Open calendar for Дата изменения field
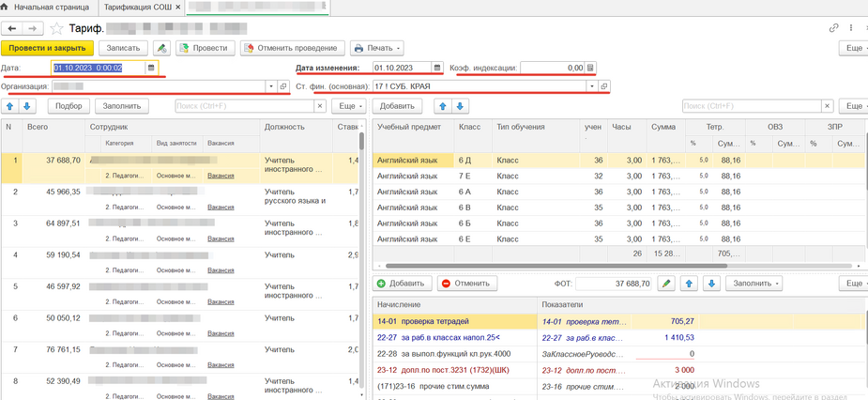868x400 pixels. tap(436, 68)
